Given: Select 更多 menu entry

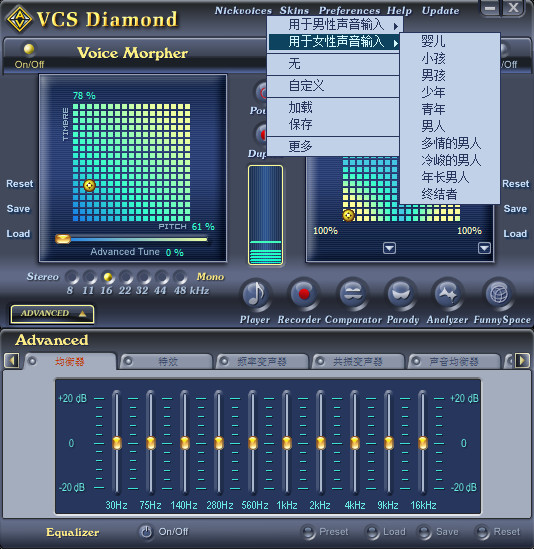Looking at the screenshot, I should pos(333,146).
